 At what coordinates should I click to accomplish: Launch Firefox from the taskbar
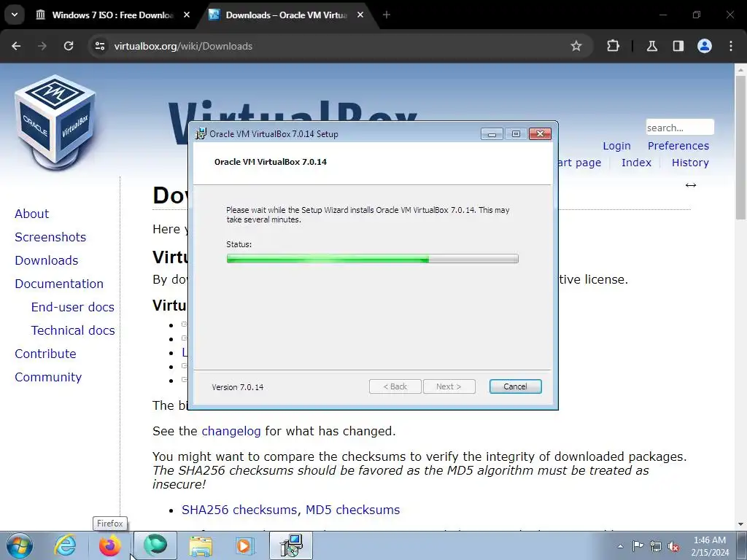110,545
